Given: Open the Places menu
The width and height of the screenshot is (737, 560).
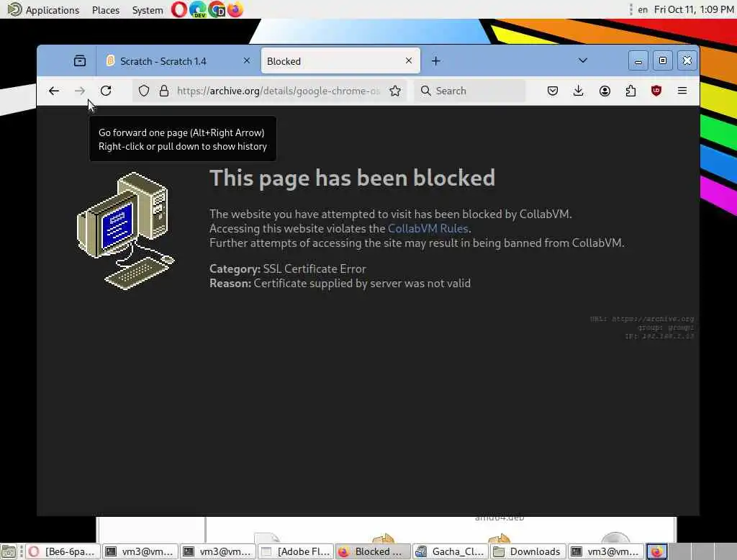Looking at the screenshot, I should click(x=106, y=10).
